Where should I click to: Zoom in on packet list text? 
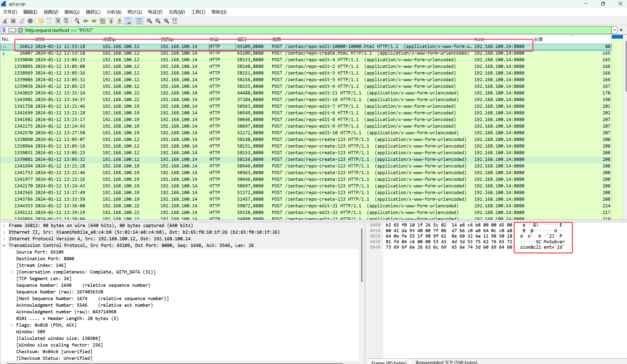point(149,21)
